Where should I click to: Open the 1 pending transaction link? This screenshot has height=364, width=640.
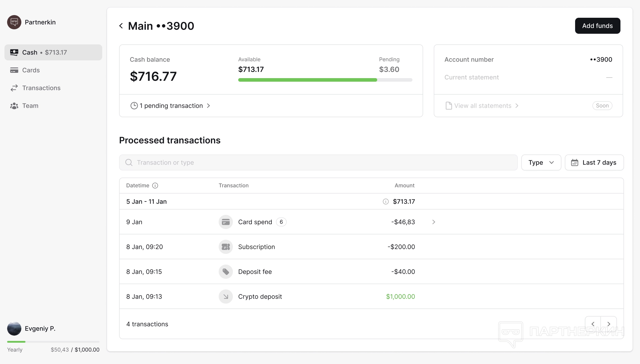coord(171,106)
